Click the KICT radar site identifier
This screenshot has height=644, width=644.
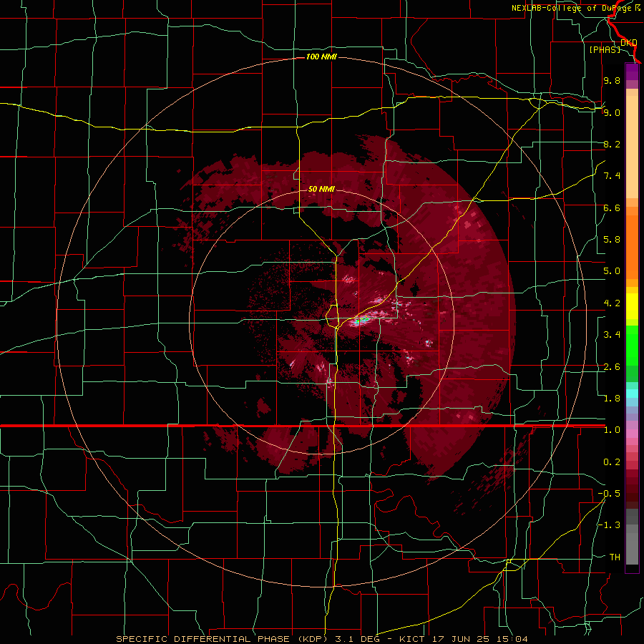[412, 639]
